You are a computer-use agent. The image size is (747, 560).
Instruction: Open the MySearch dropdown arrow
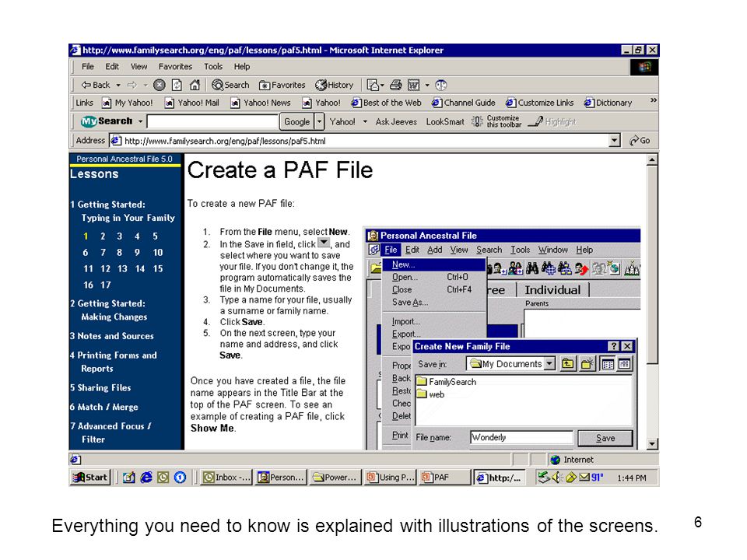click(141, 121)
